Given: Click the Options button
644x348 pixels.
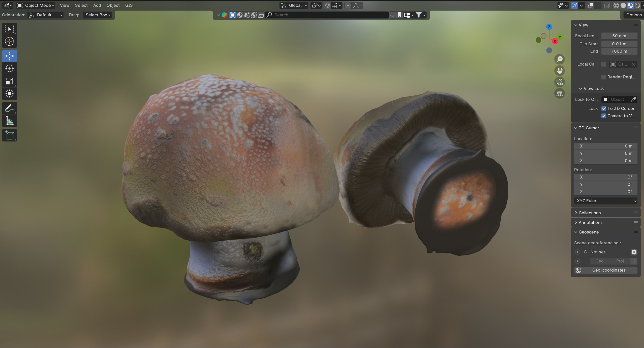Looking at the screenshot, I should [x=633, y=15].
